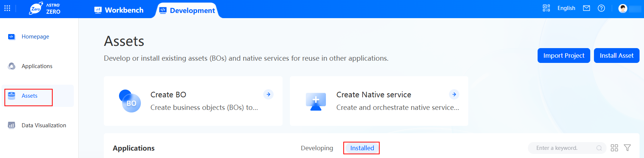The height and width of the screenshot is (158, 644).
Task: Change language from English
Action: pyautogui.click(x=566, y=8)
